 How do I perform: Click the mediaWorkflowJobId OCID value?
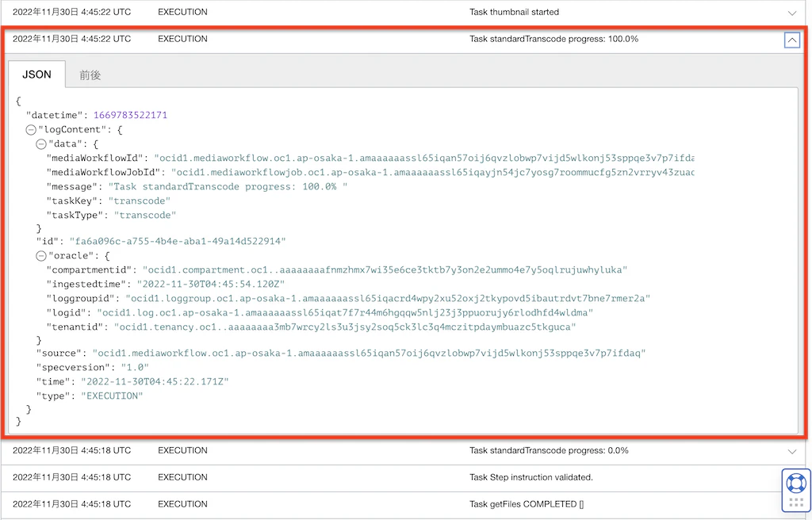pos(433,173)
